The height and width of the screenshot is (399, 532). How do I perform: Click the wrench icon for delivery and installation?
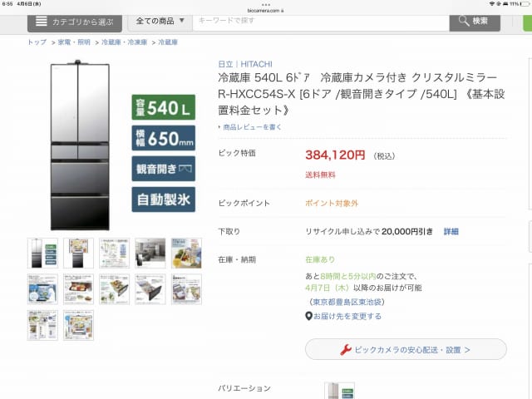[346, 349]
